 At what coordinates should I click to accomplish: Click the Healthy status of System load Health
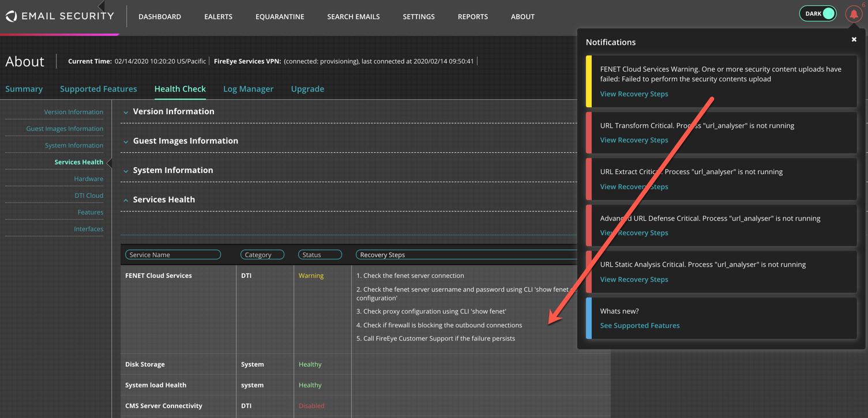pyautogui.click(x=310, y=385)
